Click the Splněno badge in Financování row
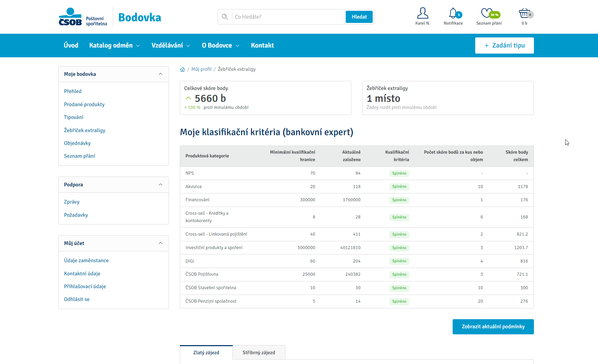Screen dimensions: 598x364 [x=399, y=200]
